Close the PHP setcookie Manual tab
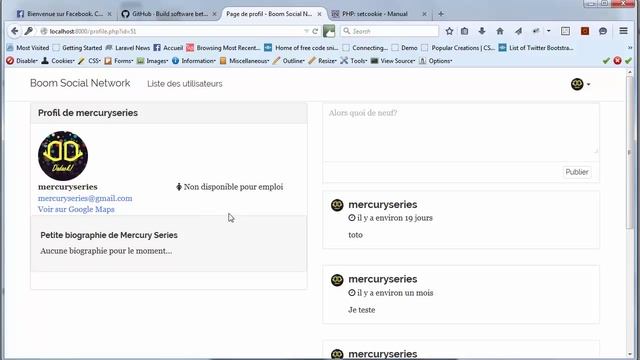This screenshot has width=640, height=360. click(424, 14)
